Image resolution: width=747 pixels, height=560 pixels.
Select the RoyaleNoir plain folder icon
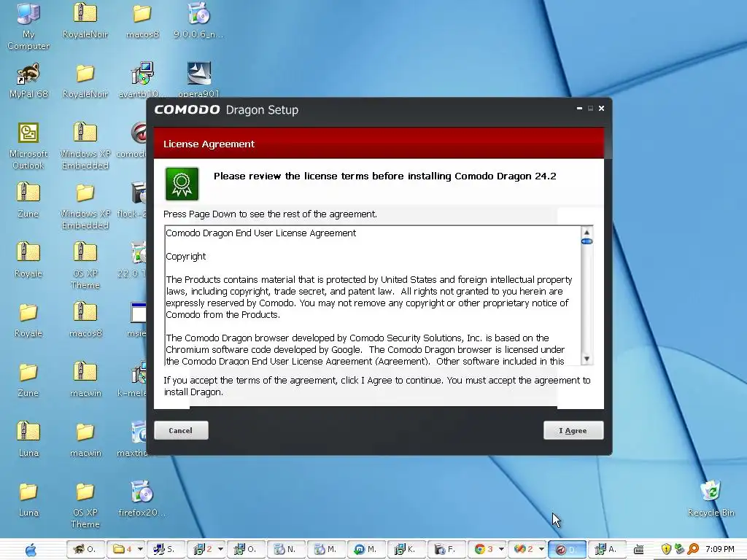click(x=85, y=80)
